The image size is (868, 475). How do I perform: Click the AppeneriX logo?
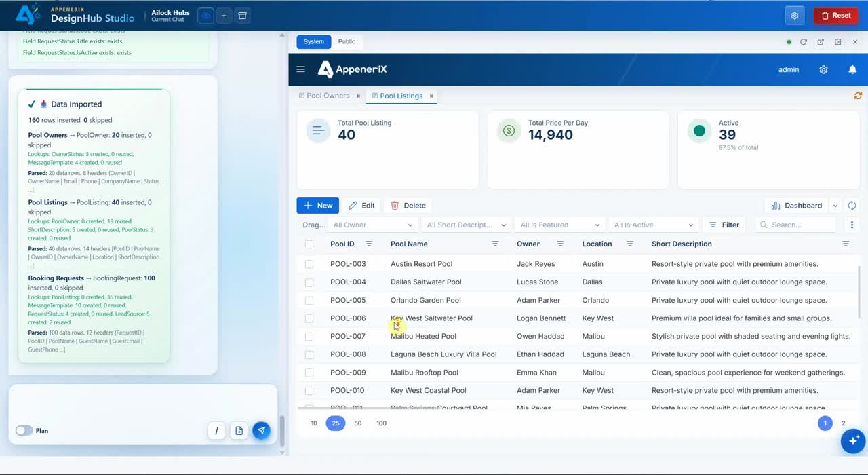point(353,69)
